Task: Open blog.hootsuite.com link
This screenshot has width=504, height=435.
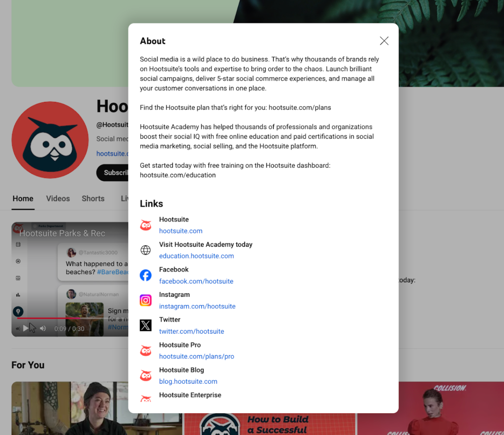Action: [x=188, y=381]
